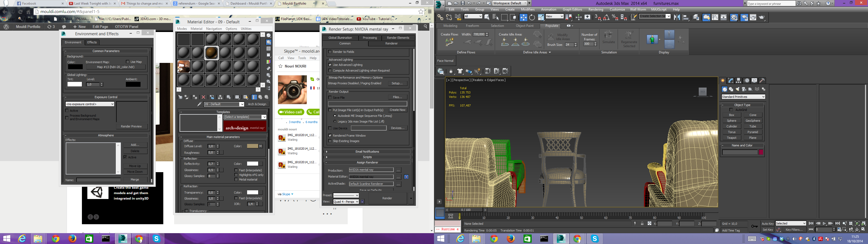868x244 pixels.
Task: Switch to the Effects tab
Action: pos(92,42)
